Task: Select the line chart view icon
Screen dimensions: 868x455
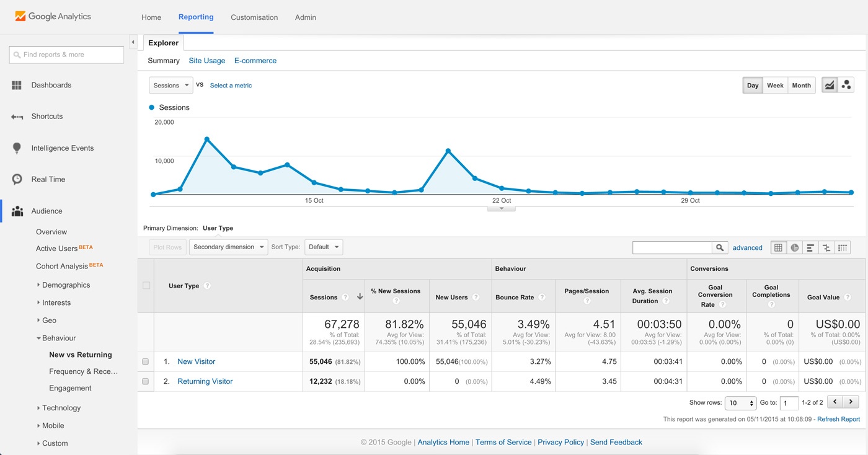Action: click(x=829, y=86)
